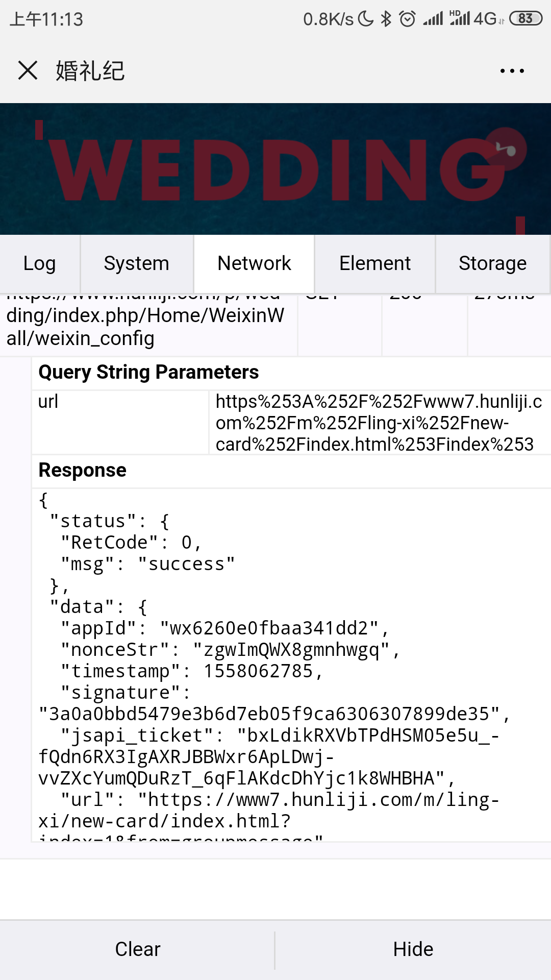
Task: Open the three-dot more options menu
Action: tap(512, 71)
